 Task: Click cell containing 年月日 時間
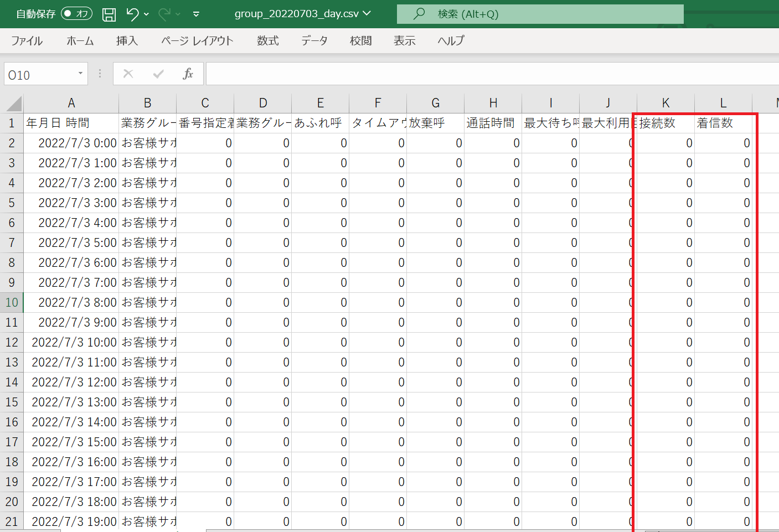click(71, 123)
